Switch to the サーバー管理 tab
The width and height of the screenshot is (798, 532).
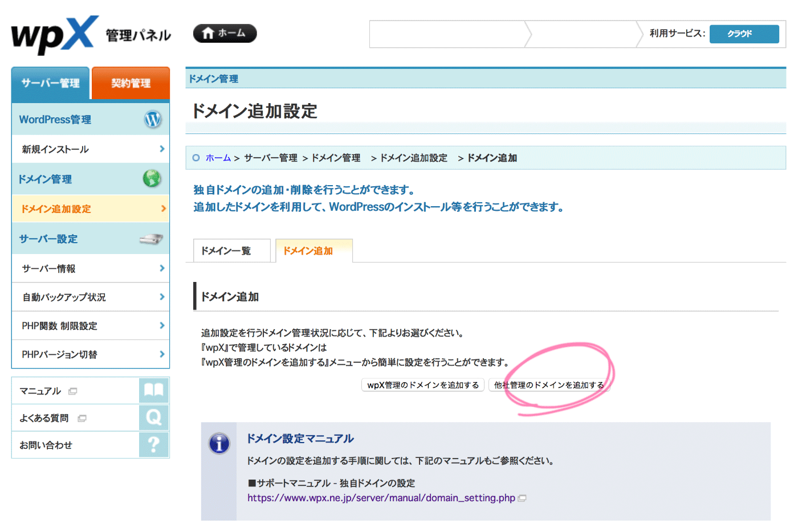click(51, 83)
